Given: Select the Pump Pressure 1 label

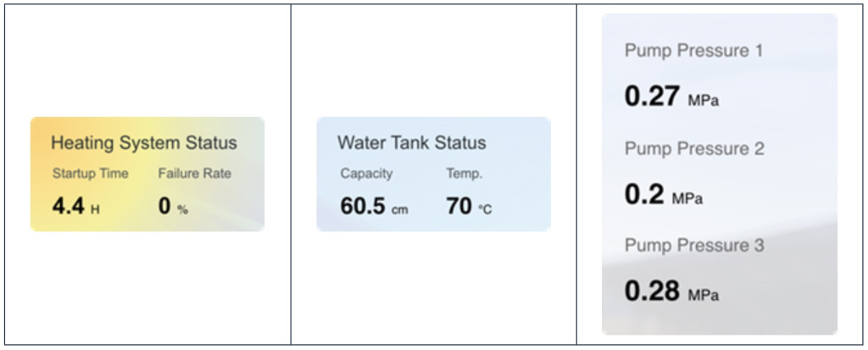Looking at the screenshot, I should click(x=693, y=50).
